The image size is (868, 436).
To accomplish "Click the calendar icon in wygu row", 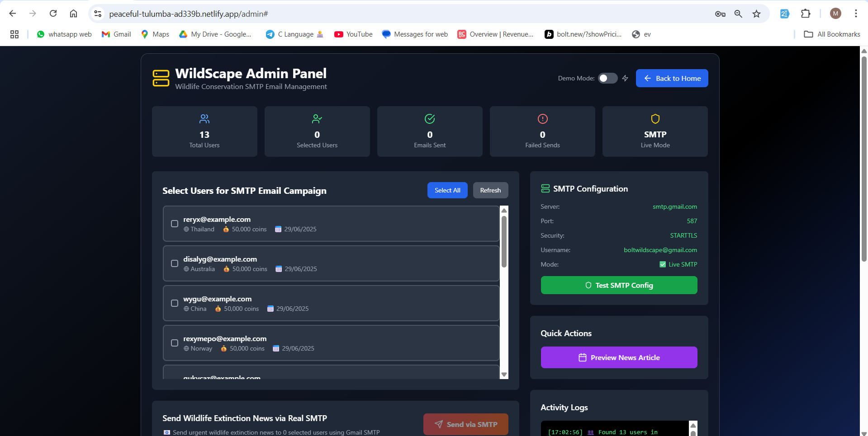I will pos(270,309).
